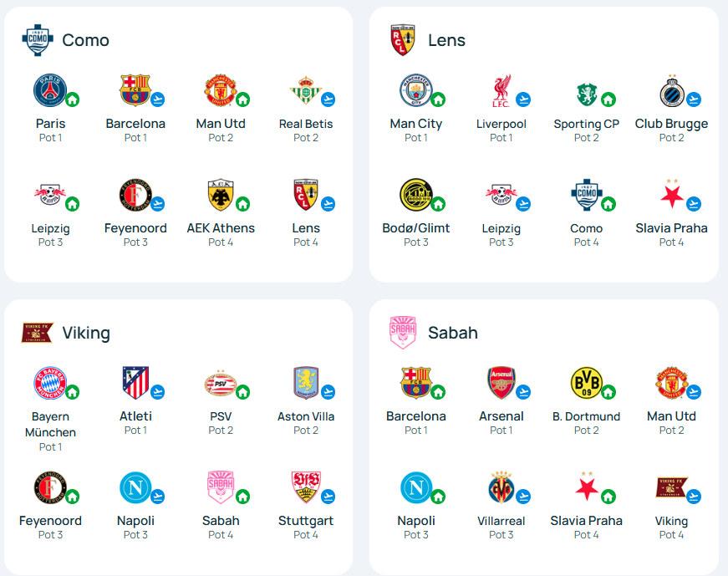Click the Atleti crest in Viking card
Image resolution: width=728 pixels, height=576 pixels.
coord(135,383)
